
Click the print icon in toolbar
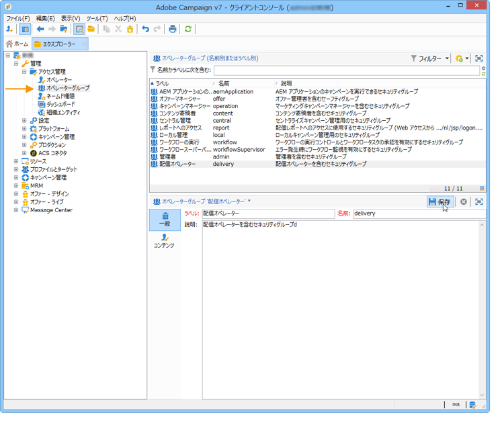(173, 30)
